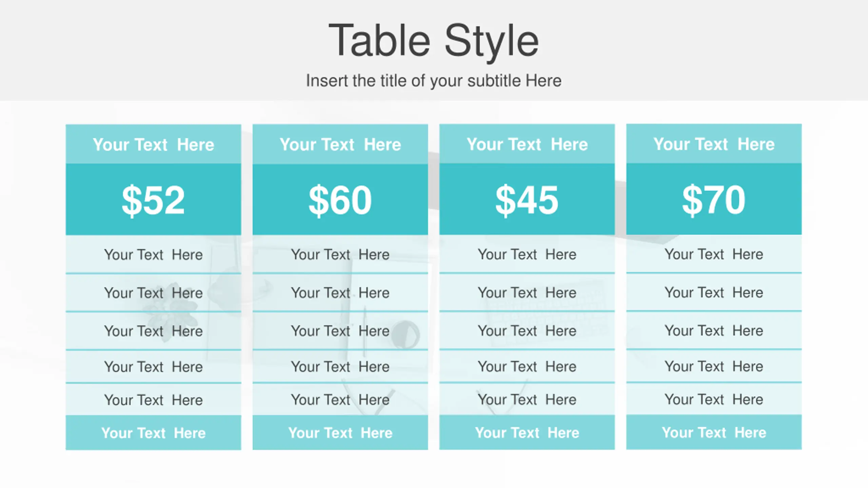
Task: Click first feature row under $70
Action: click(714, 254)
